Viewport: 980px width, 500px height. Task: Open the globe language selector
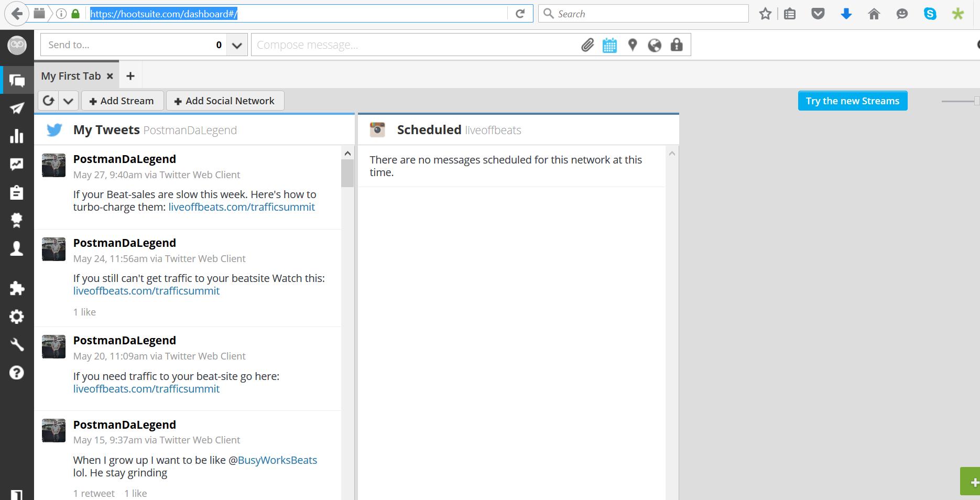pyautogui.click(x=654, y=45)
